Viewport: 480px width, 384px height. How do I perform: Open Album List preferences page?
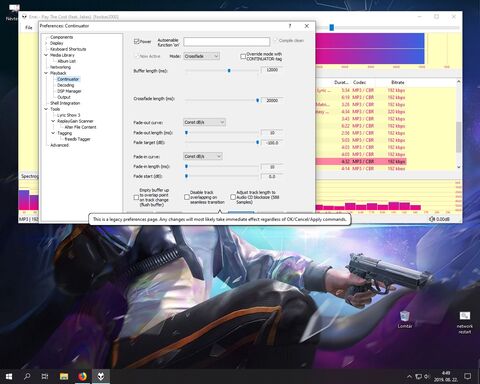click(x=67, y=61)
